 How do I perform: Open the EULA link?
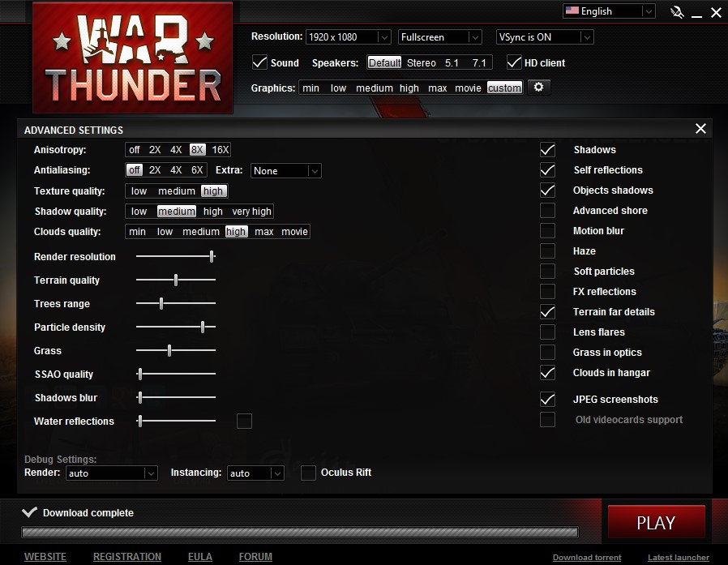pos(200,556)
